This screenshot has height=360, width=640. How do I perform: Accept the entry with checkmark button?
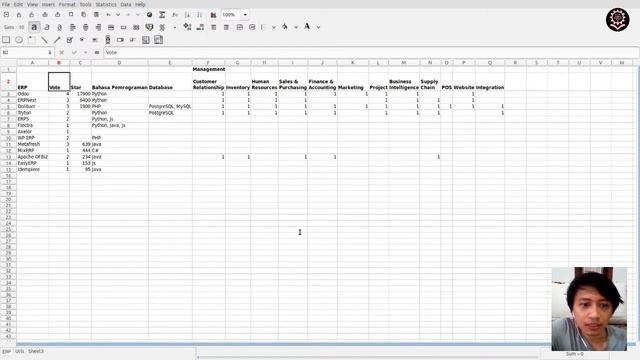[74, 53]
